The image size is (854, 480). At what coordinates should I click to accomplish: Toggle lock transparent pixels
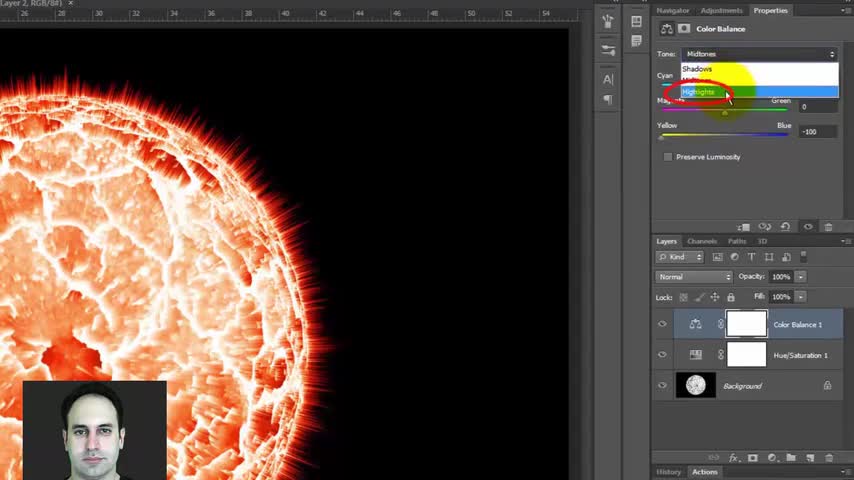pos(684,297)
